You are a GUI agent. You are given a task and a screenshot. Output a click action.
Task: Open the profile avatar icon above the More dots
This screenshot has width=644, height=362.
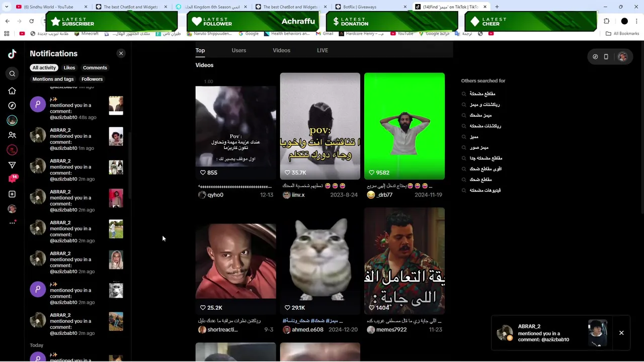pos(12,209)
